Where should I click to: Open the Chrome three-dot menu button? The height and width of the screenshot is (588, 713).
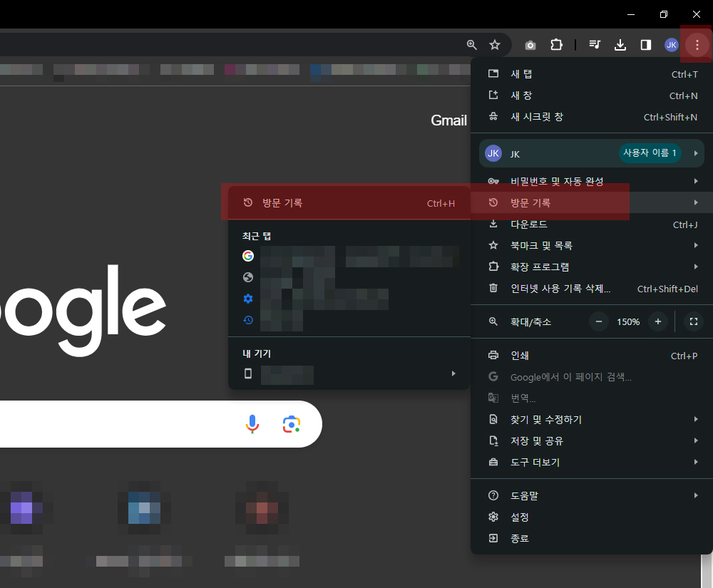[697, 44]
